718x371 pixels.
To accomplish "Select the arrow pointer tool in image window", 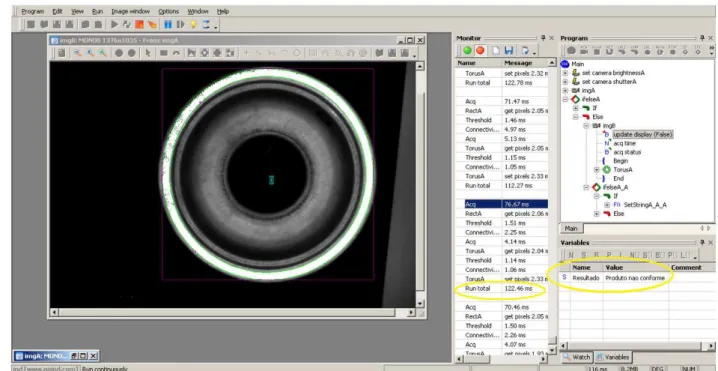I will click(x=148, y=53).
